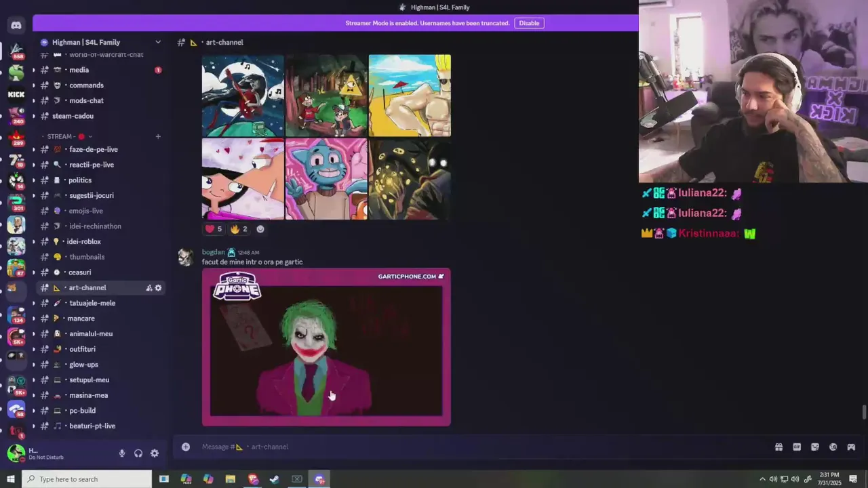Open the Johnny Bravo drawing thumbnail
Viewport: 868px width, 488px height.
point(410,96)
